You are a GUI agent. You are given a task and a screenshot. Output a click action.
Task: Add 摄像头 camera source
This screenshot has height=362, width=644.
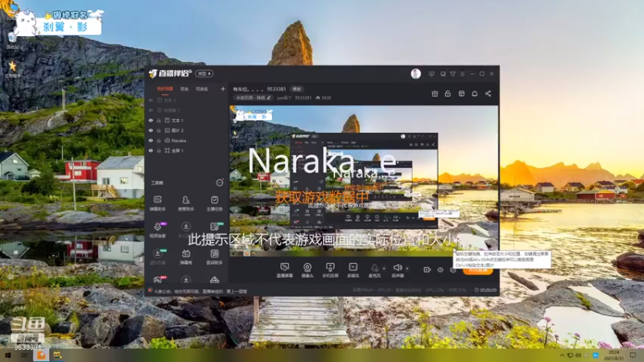[x=308, y=270]
